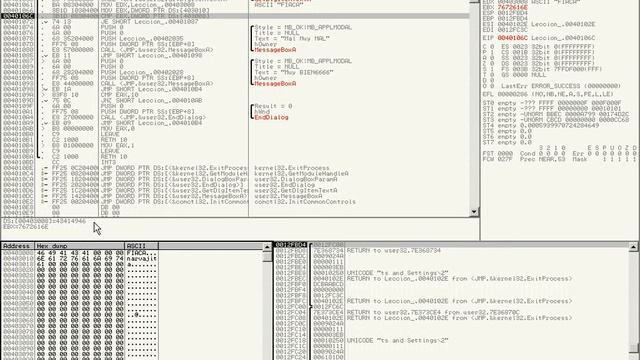The image size is (640, 360).
Task: Select the INT3 instruction line
Action: pyautogui.click(x=108, y=162)
